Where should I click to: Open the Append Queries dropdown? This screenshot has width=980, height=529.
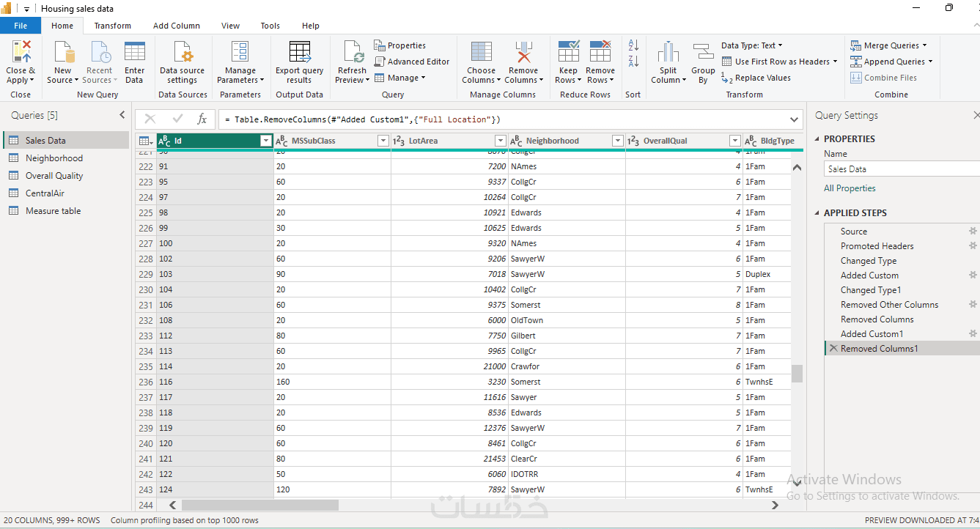pyautogui.click(x=891, y=62)
